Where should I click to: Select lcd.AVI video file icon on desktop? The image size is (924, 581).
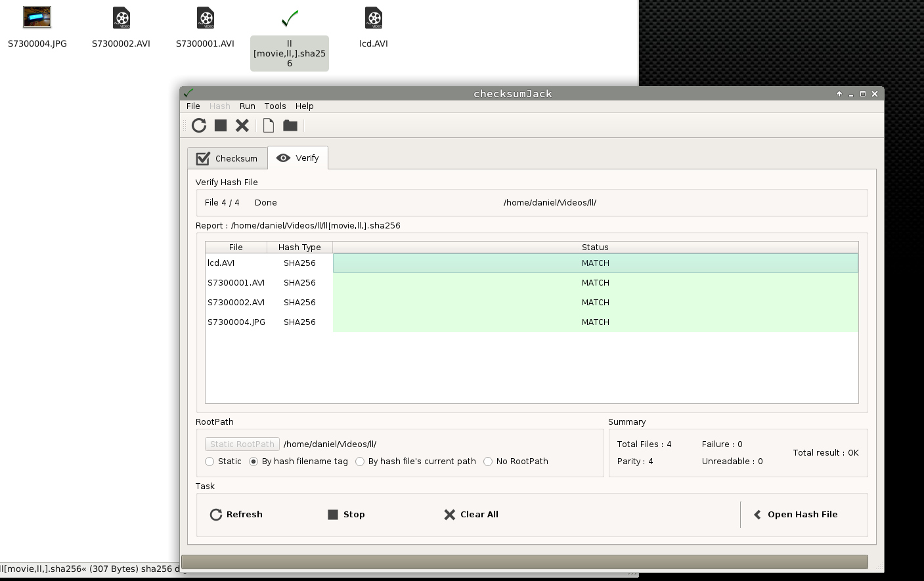(x=374, y=18)
